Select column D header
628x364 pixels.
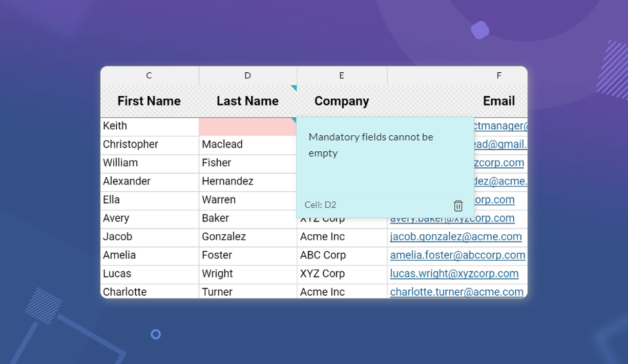[x=248, y=76]
